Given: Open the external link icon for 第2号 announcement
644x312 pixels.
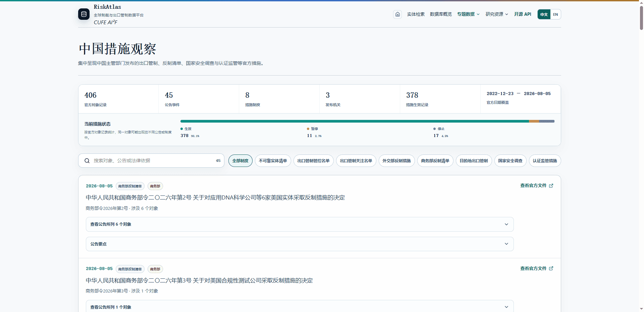Looking at the screenshot, I should tap(551, 186).
